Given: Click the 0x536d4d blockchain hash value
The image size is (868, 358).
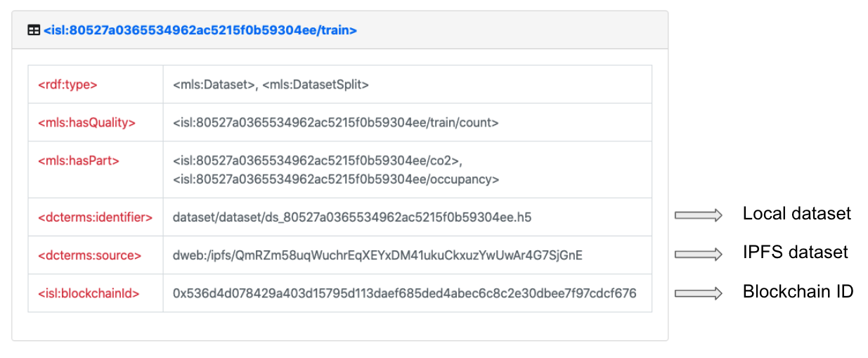Looking at the screenshot, I should click(x=404, y=293).
